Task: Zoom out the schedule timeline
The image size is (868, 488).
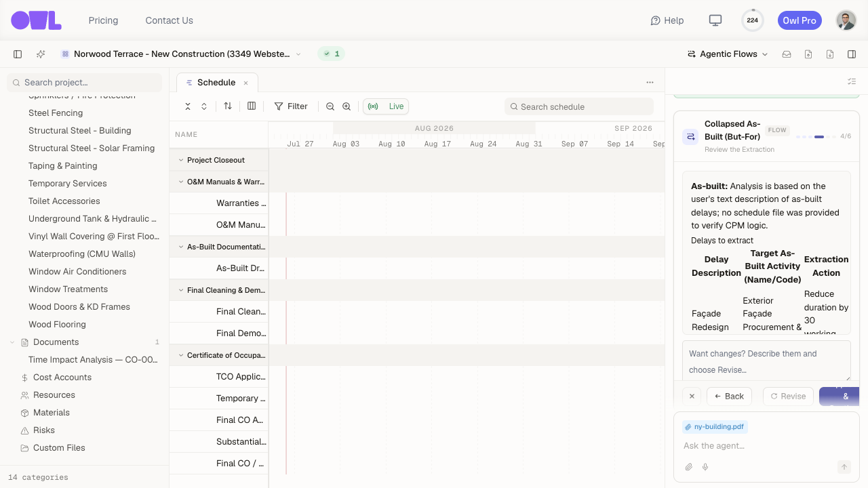Action: point(330,106)
